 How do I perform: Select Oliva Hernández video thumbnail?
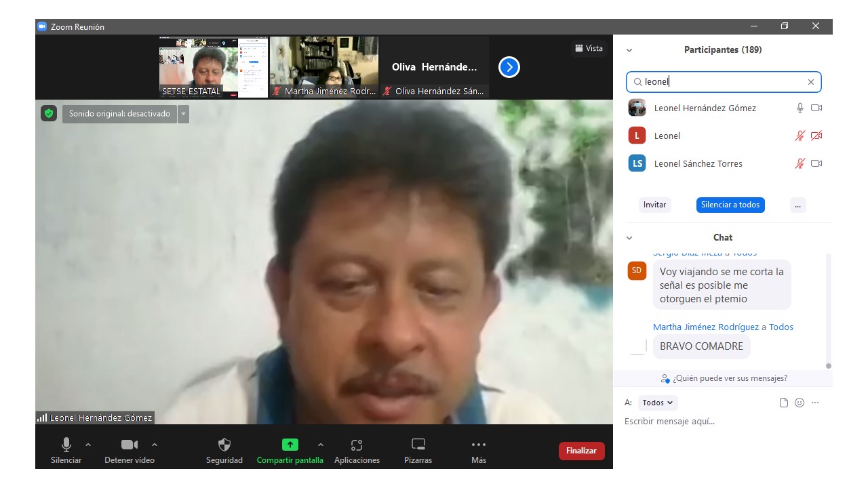[x=435, y=67]
